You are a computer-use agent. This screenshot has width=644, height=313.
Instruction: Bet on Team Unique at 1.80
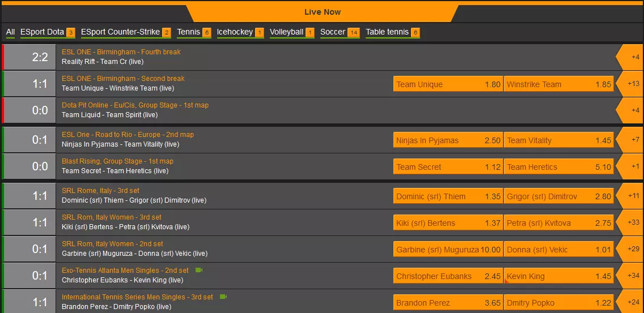448,84
